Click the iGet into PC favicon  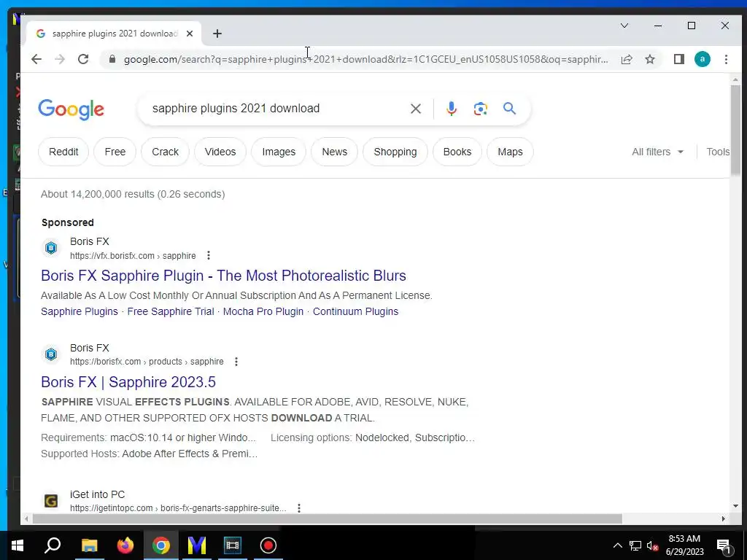pos(51,501)
